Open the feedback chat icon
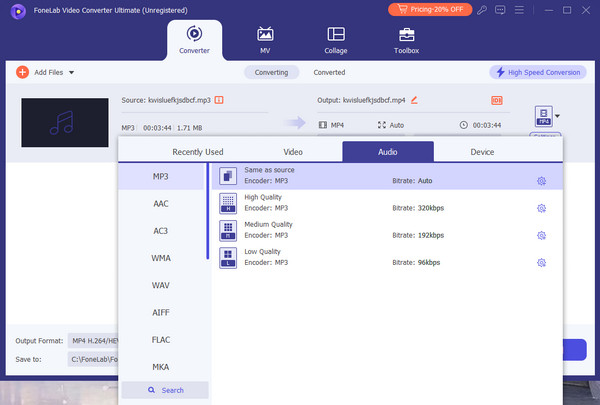 point(500,10)
